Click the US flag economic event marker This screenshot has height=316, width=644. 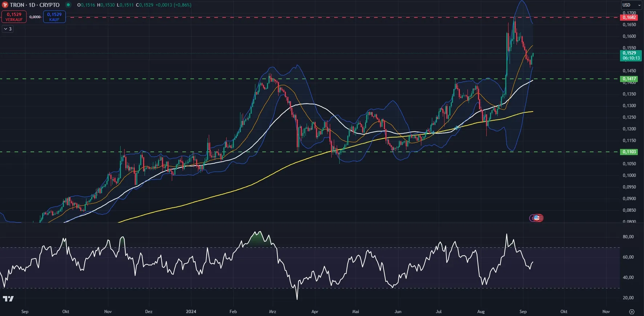(x=537, y=218)
